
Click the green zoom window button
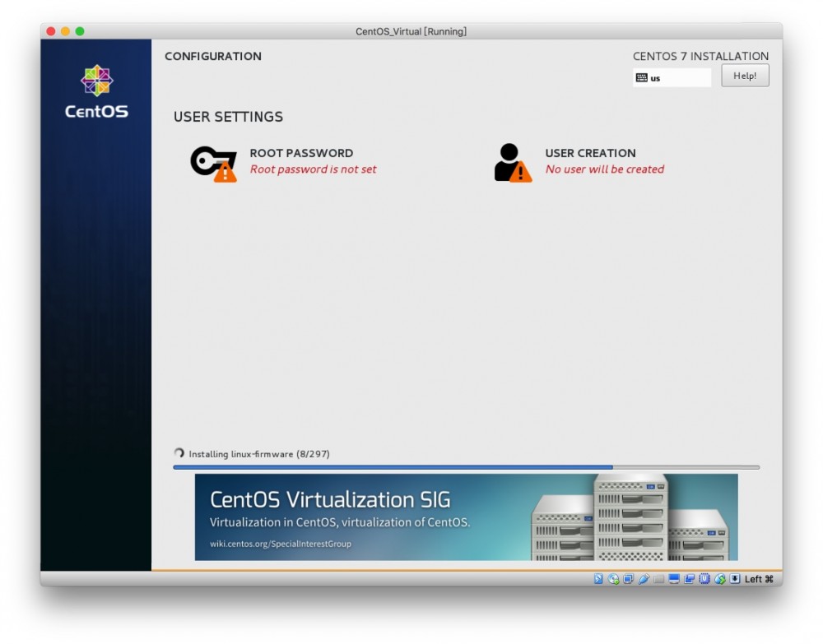tap(80, 31)
